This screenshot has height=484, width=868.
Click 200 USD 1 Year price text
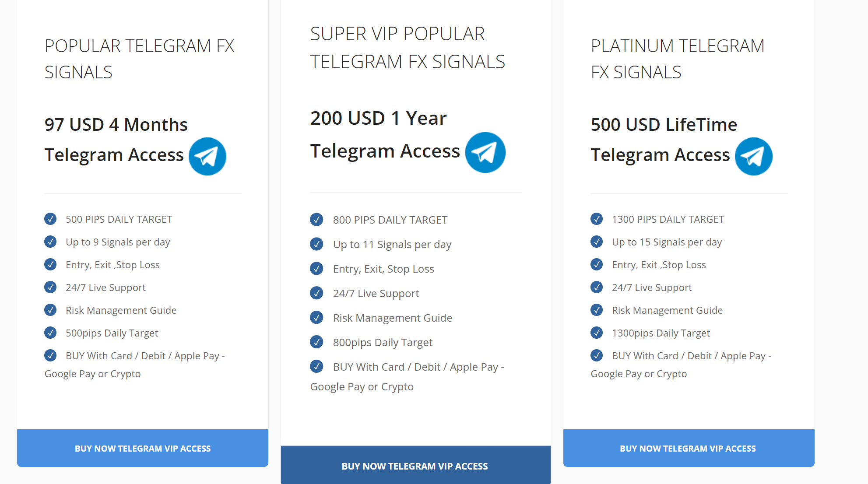pyautogui.click(x=379, y=118)
